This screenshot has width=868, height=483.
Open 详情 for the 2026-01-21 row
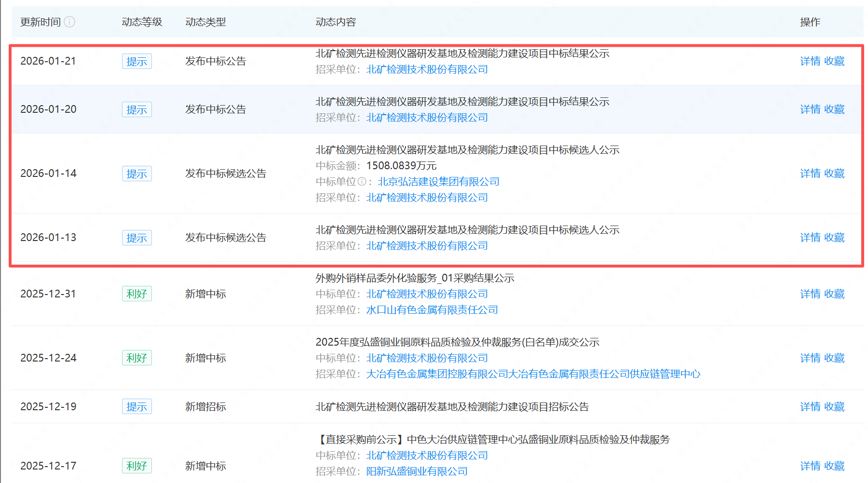(x=810, y=61)
